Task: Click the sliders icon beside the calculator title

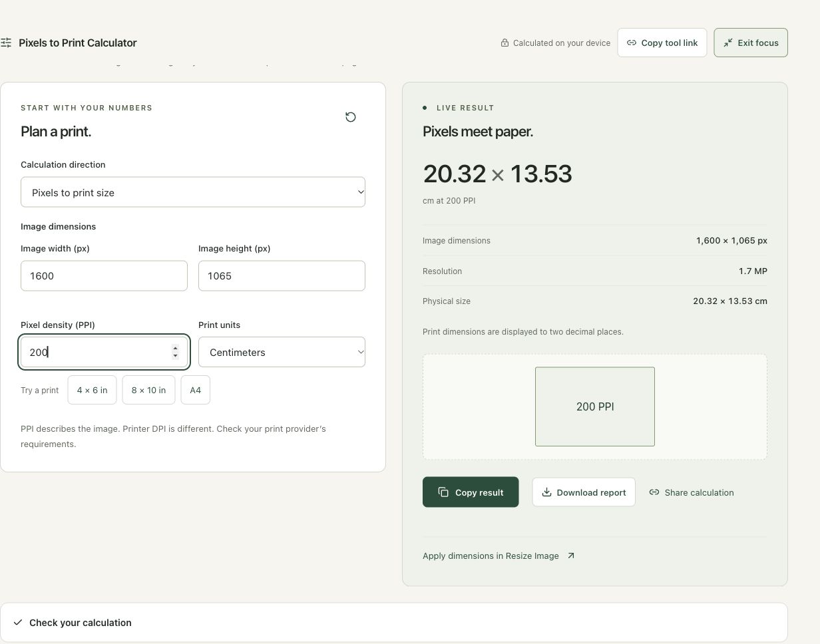Action: tap(6, 43)
